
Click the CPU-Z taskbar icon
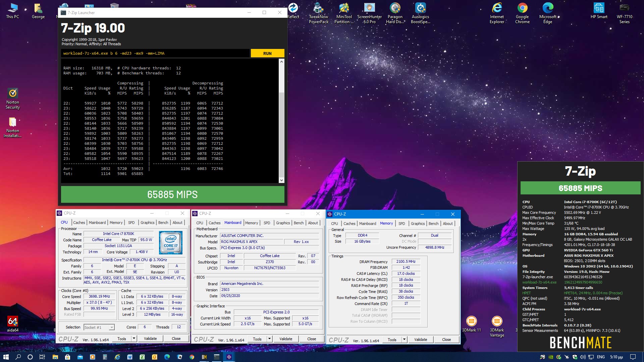click(x=229, y=357)
